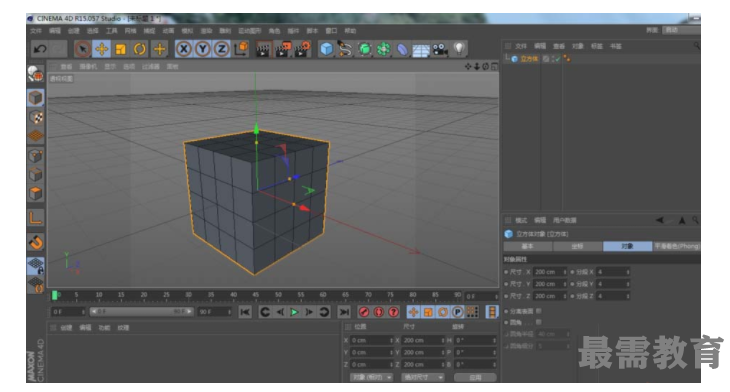Click the Record Active Objects red button
The height and width of the screenshot is (392, 730).
(x=364, y=312)
